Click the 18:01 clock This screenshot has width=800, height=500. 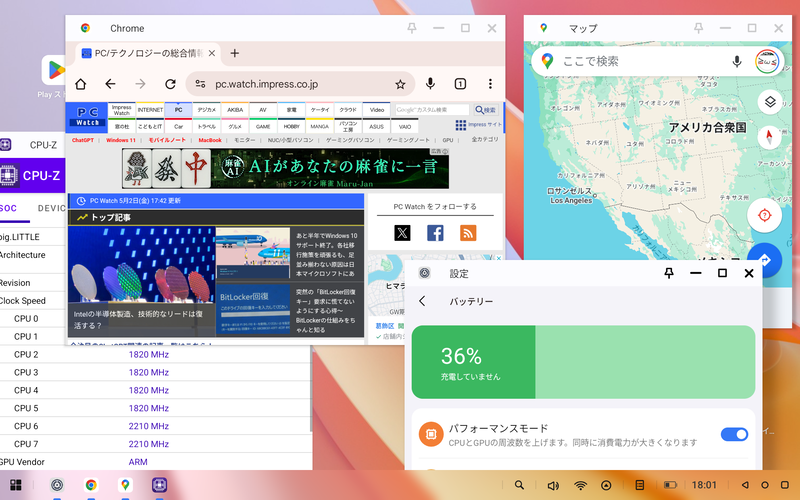tap(704, 485)
